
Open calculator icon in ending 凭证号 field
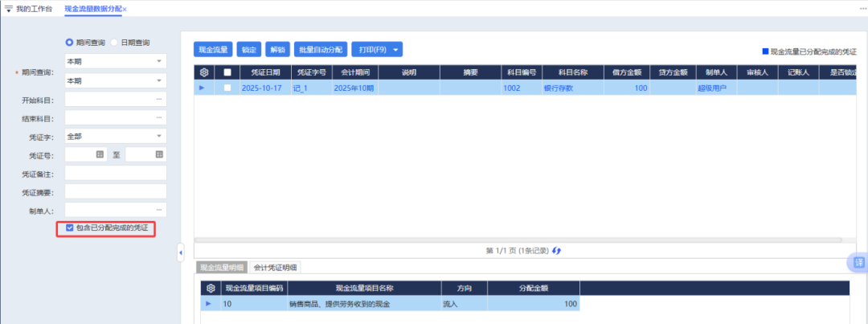159,154
